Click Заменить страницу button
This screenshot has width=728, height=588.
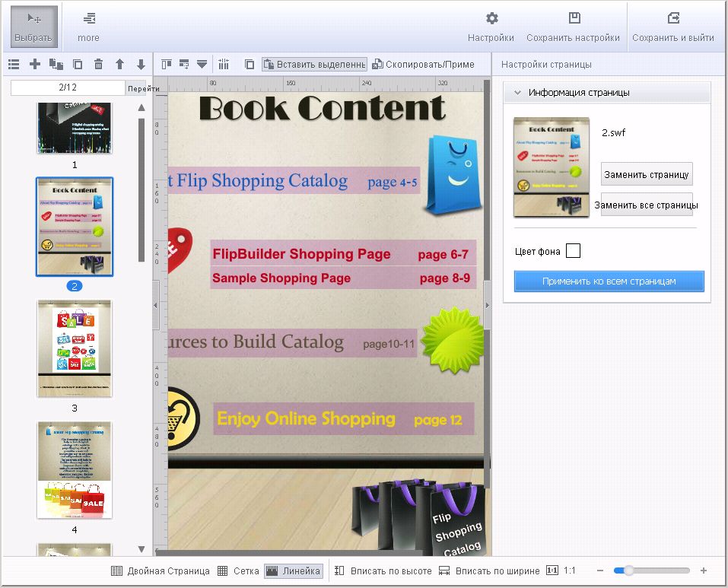pyautogui.click(x=647, y=174)
